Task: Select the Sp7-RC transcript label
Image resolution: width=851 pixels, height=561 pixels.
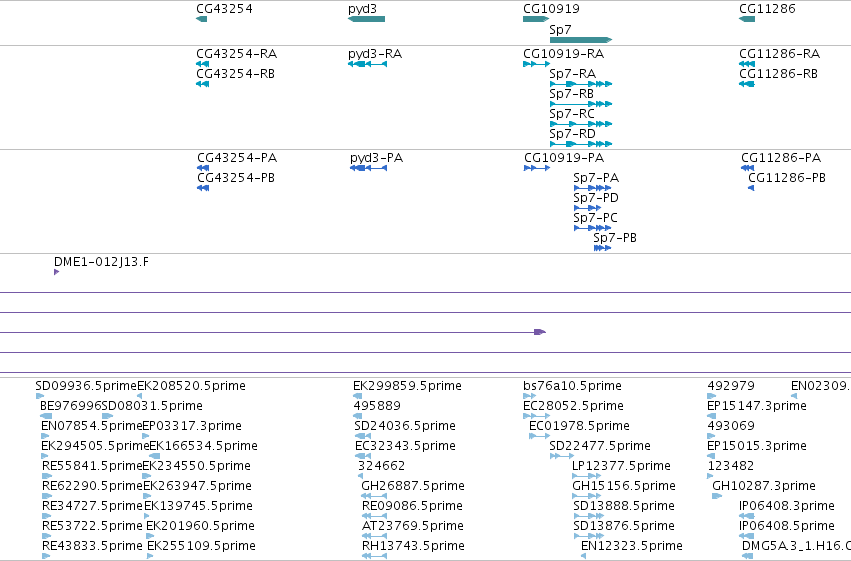Action: click(x=572, y=114)
